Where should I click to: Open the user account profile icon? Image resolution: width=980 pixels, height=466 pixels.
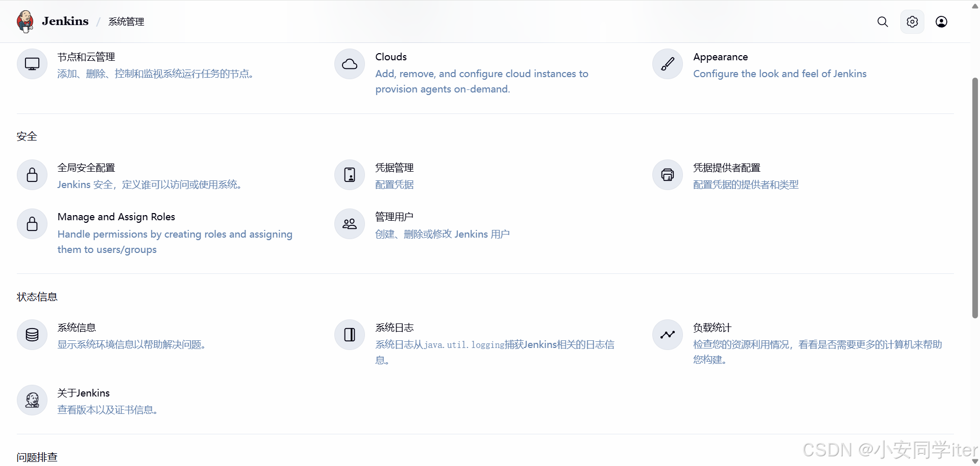tap(941, 21)
